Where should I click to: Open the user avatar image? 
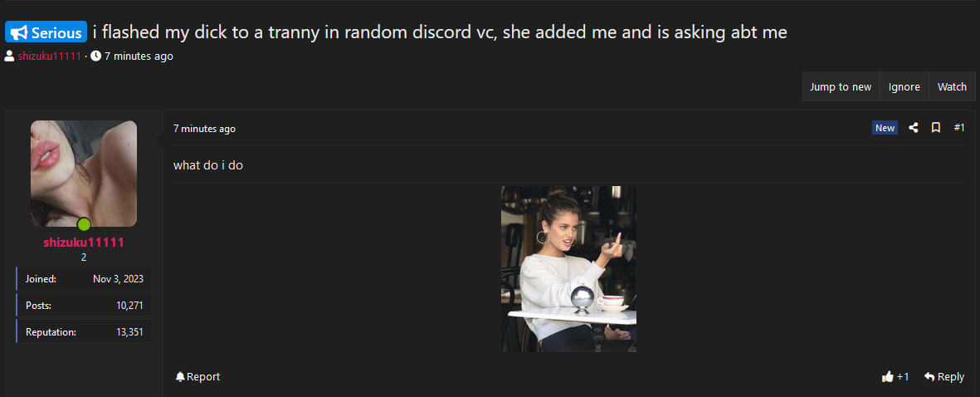[x=84, y=174]
